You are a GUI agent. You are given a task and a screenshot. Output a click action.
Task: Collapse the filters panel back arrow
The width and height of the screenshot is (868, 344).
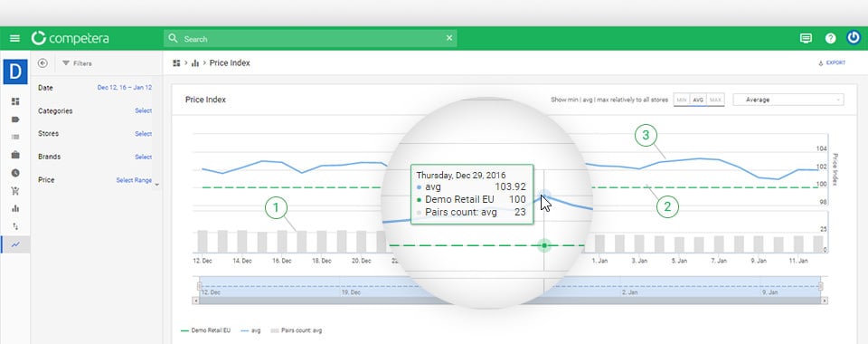42,63
